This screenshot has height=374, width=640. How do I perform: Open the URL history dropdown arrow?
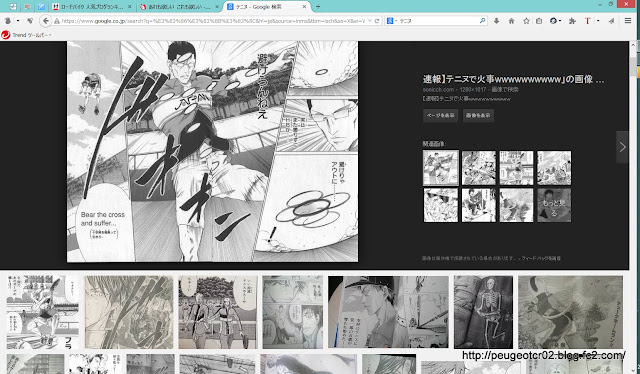click(x=369, y=21)
